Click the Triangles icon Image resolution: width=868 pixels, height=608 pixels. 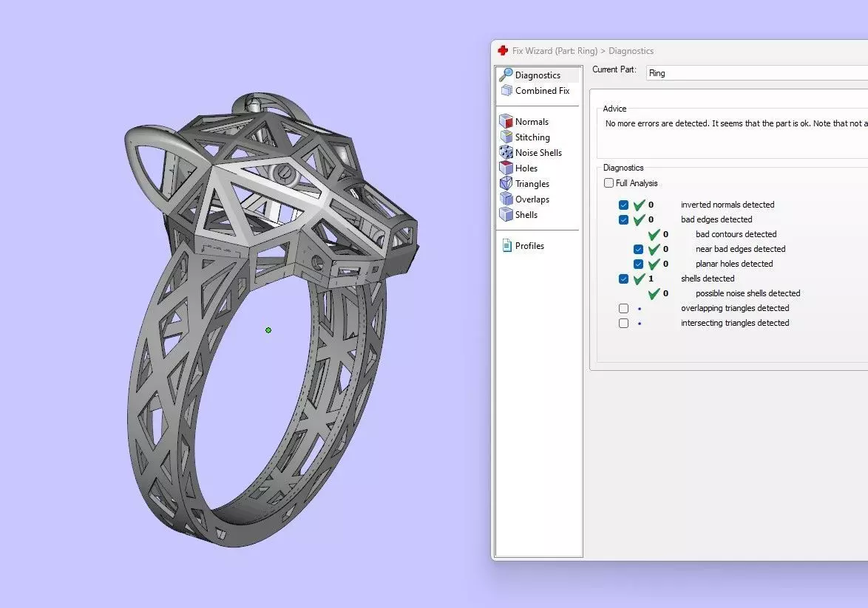point(506,183)
